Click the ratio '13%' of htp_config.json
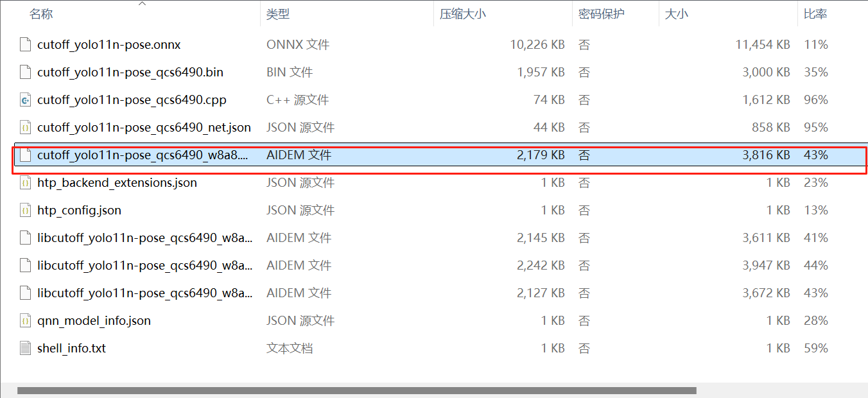Image resolution: width=868 pixels, height=398 pixels. point(816,211)
